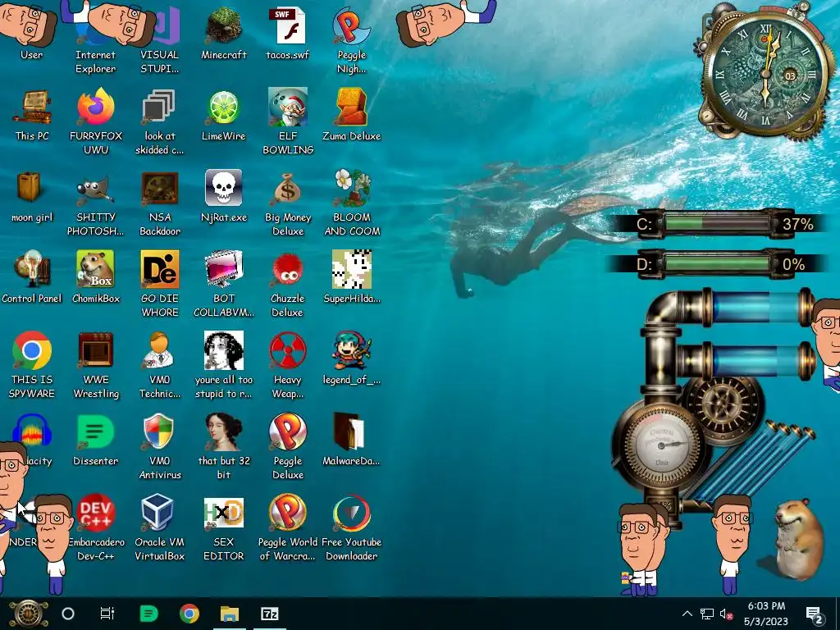The height and width of the screenshot is (630, 840).
Task: Show hidden system tray icons
Action: click(x=687, y=614)
